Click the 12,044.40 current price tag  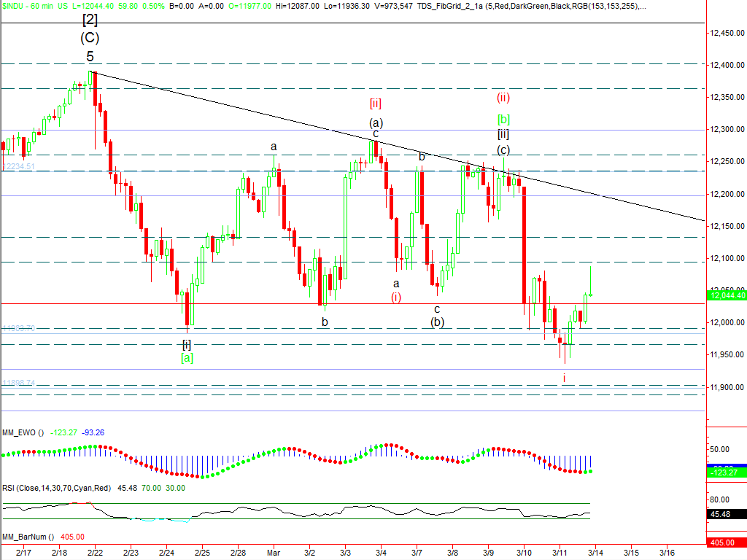[x=727, y=295]
